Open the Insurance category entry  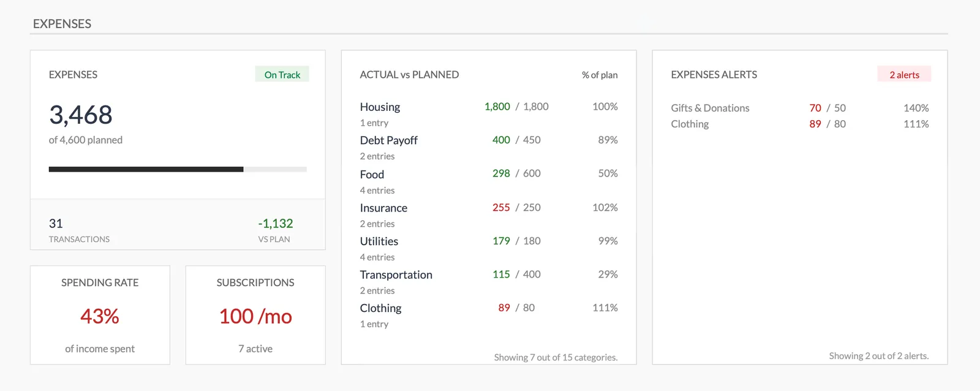383,208
